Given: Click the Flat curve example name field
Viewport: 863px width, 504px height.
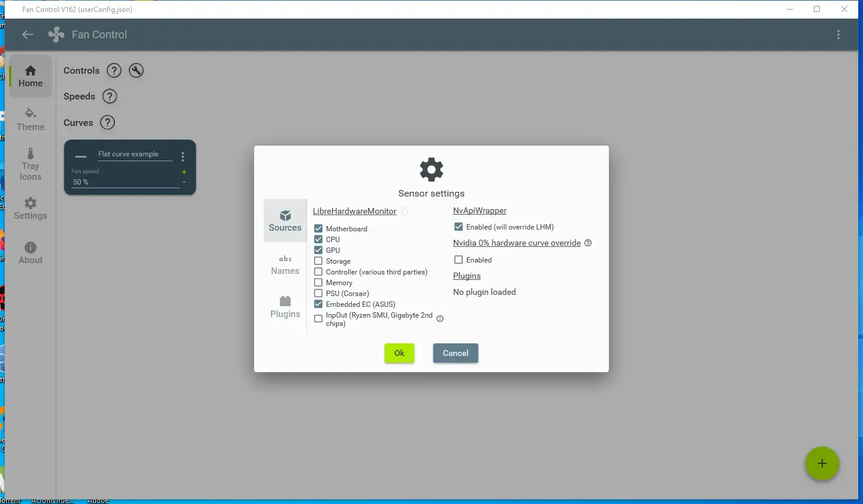Looking at the screenshot, I should [x=135, y=155].
